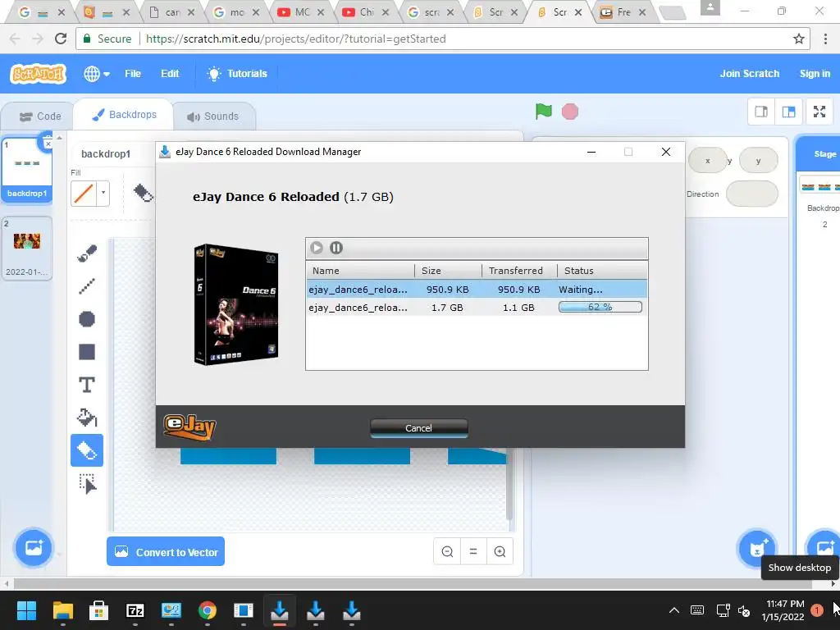This screenshot has height=630, width=840.
Task: Open the Tutorials menu item
Action: (x=237, y=74)
